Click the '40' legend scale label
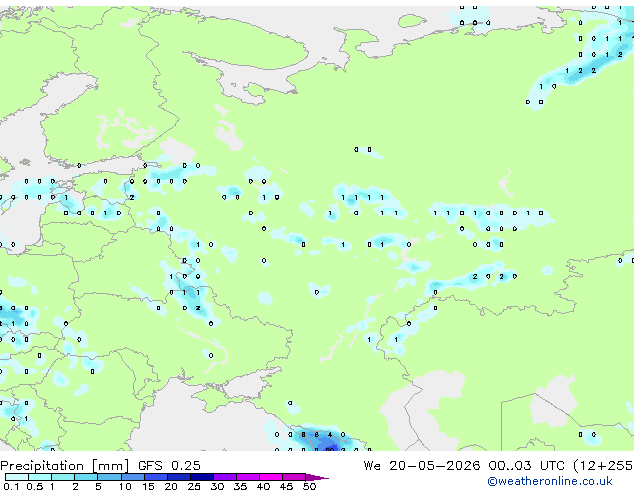The height and width of the screenshot is (490, 634). (263, 486)
